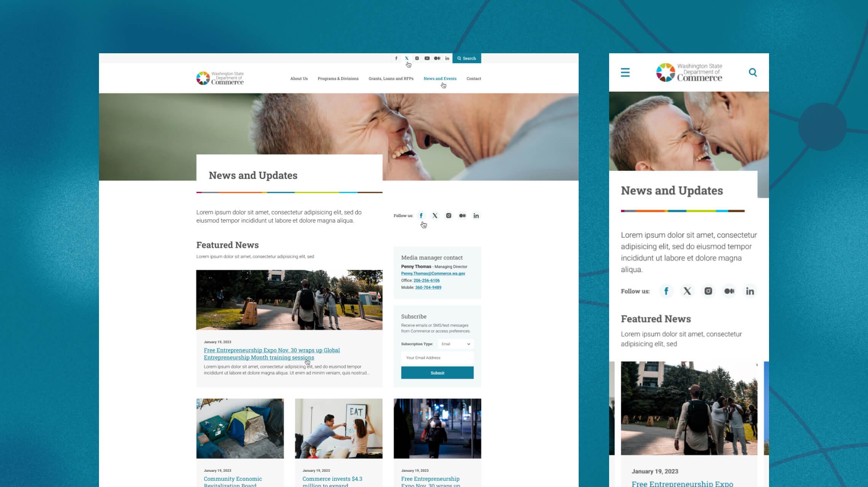This screenshot has width=868, height=487.
Task: Click the LinkedIn icon in Follow us row
Action: point(476,215)
